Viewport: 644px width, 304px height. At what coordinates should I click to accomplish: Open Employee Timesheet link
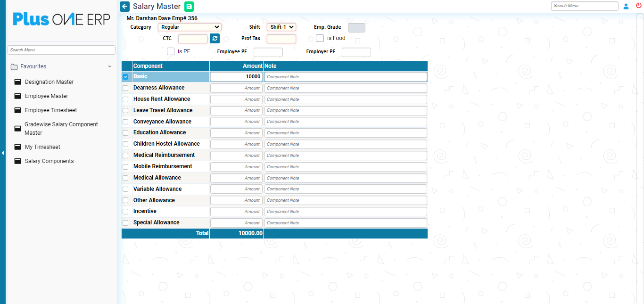(x=50, y=110)
